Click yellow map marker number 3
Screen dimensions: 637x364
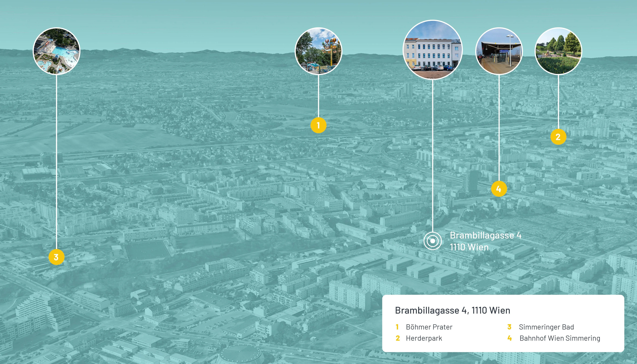pyautogui.click(x=56, y=257)
